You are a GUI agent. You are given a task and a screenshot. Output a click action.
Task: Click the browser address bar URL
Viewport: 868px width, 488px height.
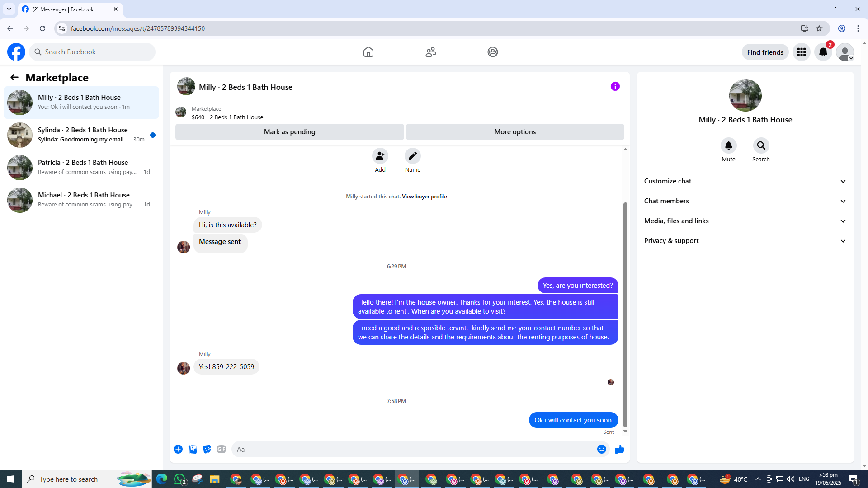pyautogui.click(x=138, y=28)
